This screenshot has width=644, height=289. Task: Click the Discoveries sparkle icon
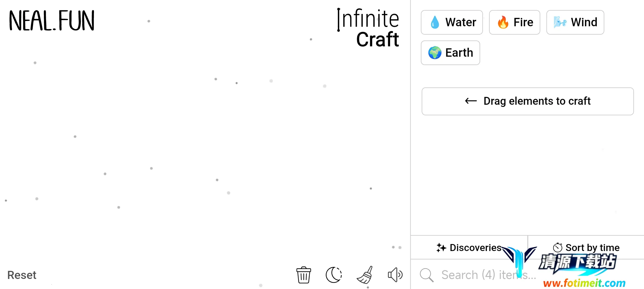pos(441,248)
